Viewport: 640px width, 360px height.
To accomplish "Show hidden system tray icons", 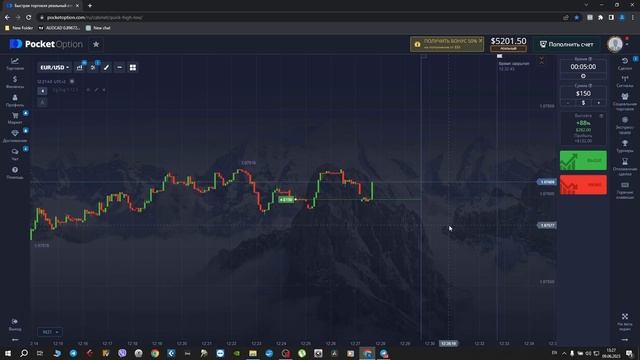I will 564,353.
